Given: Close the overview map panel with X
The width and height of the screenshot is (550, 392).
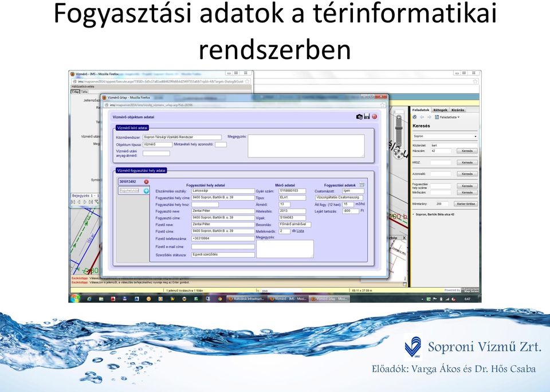Looking at the screenshot, I should [x=404, y=238].
